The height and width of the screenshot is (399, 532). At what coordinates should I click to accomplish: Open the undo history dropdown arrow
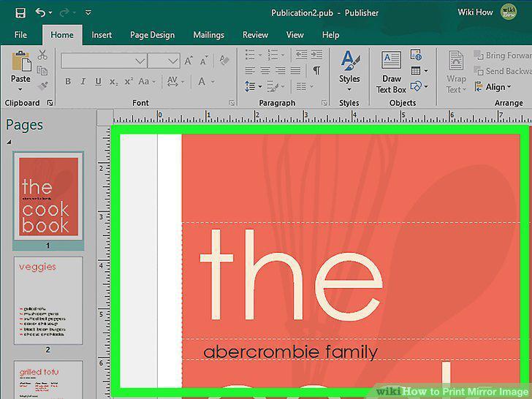pos(50,13)
